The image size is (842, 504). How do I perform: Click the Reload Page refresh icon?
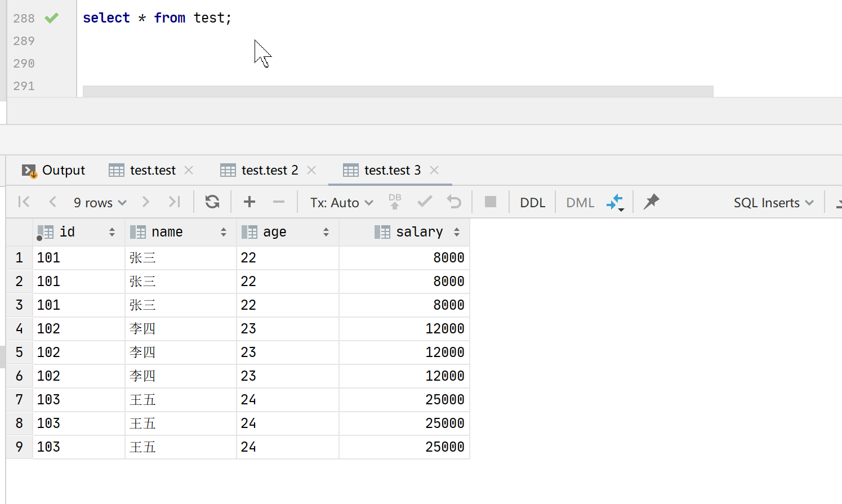coord(212,202)
